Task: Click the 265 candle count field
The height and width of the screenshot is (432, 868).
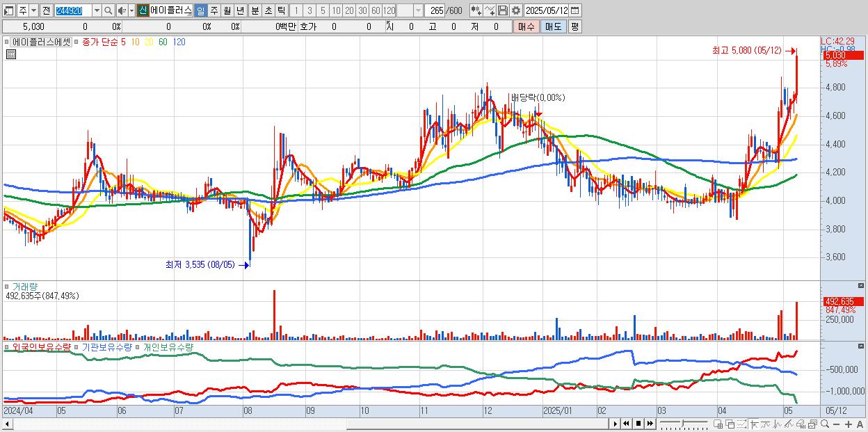Action: (435, 10)
